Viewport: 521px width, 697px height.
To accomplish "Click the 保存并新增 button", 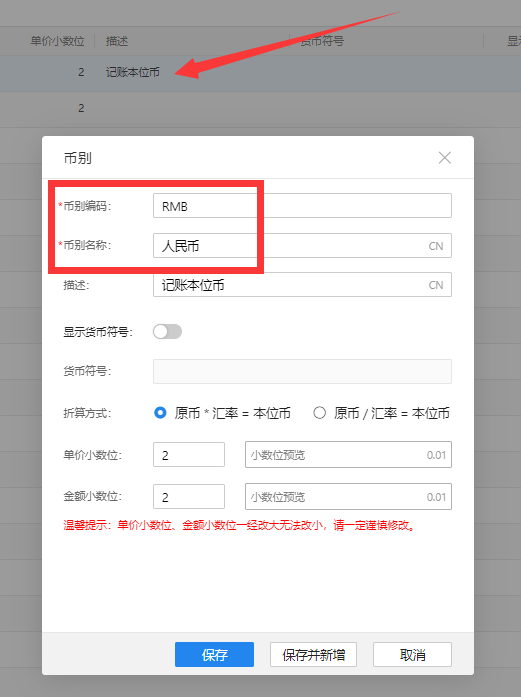I will pyautogui.click(x=313, y=654).
